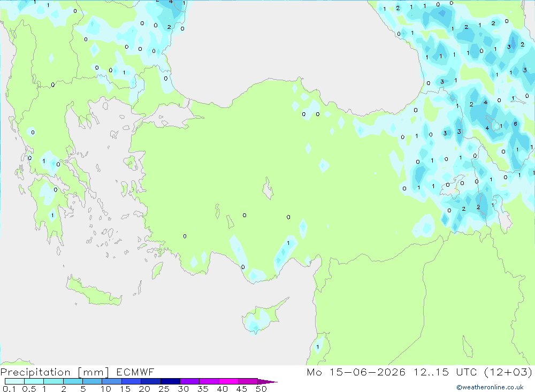Screen dimensions: 535x392
Task: Click the legend label "0.1"
Action: 9,389
